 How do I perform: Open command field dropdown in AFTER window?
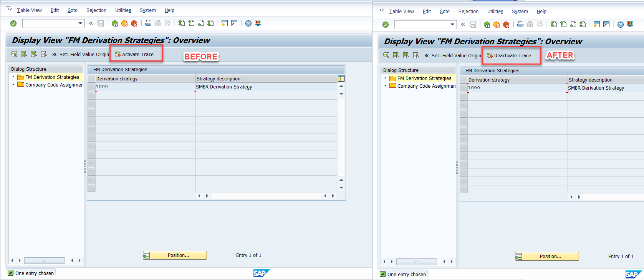coord(452,25)
